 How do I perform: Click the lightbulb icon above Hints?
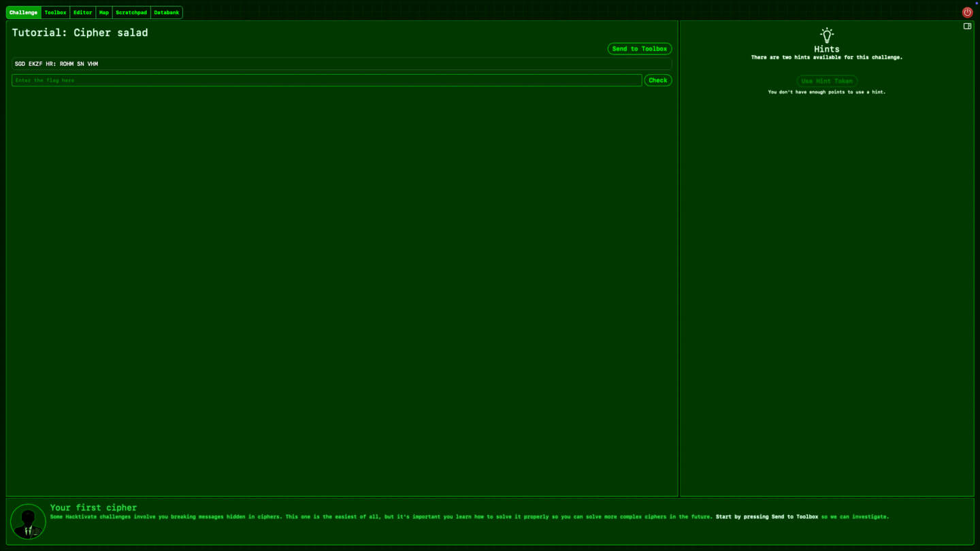click(x=826, y=35)
